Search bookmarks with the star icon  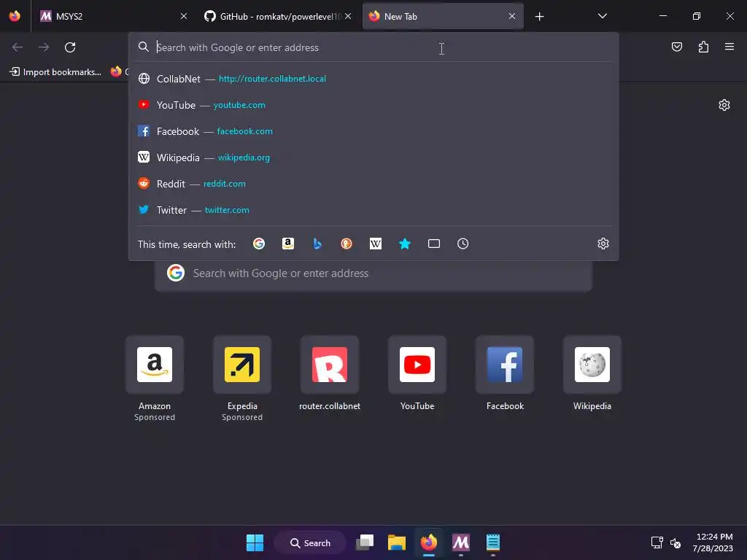pos(404,244)
